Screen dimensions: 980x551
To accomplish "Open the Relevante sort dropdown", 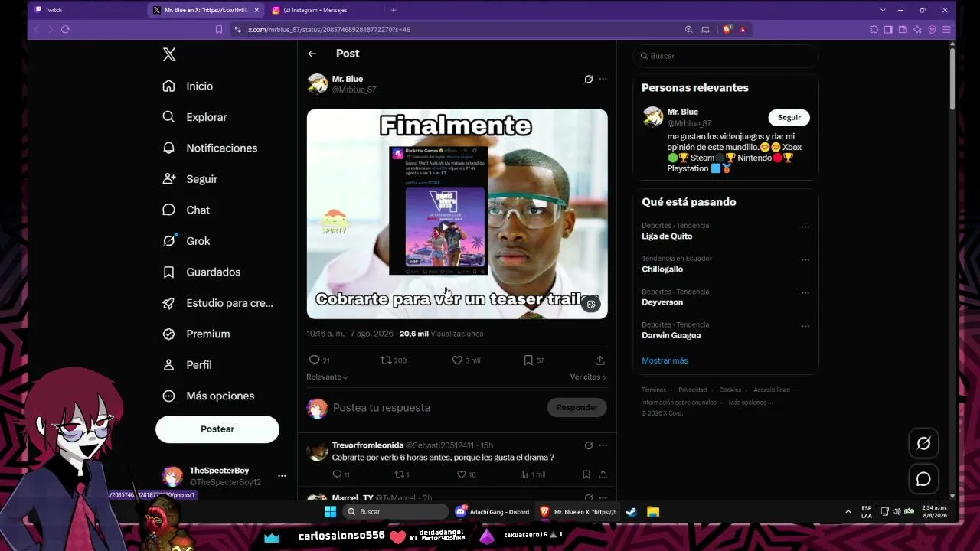I will pos(327,377).
